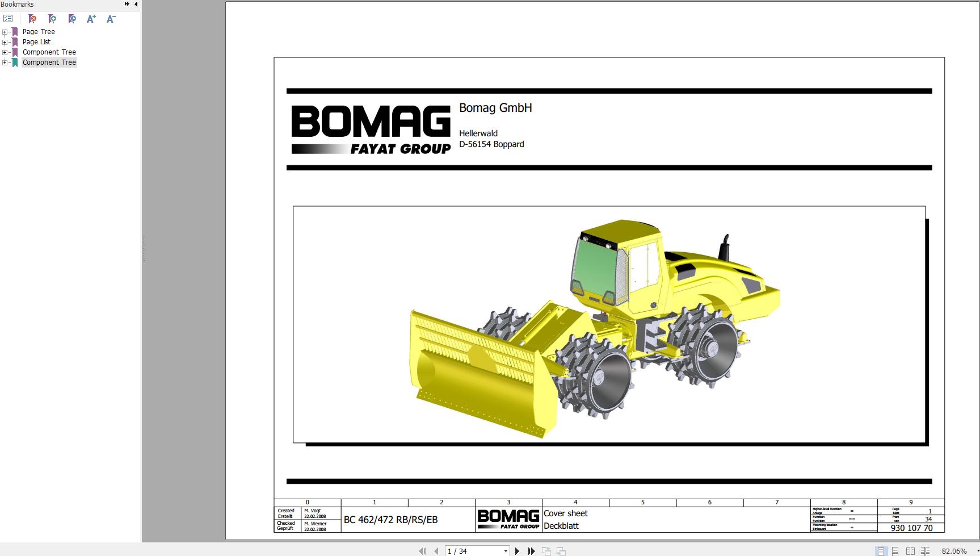This screenshot has width=980, height=556.
Task: Expand the Page Tree bookmark
Action: pos(5,32)
